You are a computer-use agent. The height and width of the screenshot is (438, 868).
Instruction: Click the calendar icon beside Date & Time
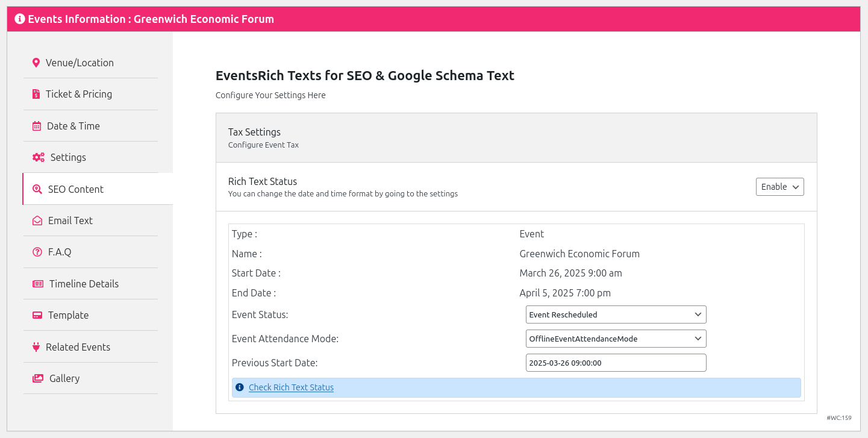coord(36,126)
